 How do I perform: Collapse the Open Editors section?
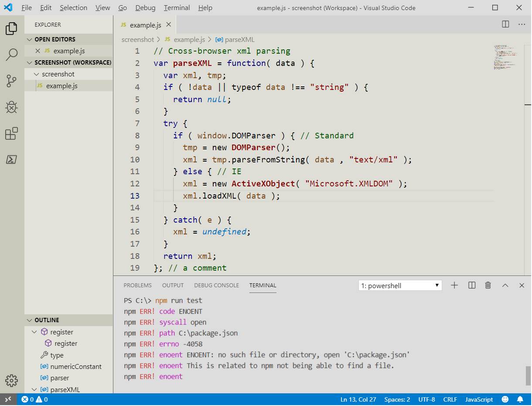pos(30,39)
